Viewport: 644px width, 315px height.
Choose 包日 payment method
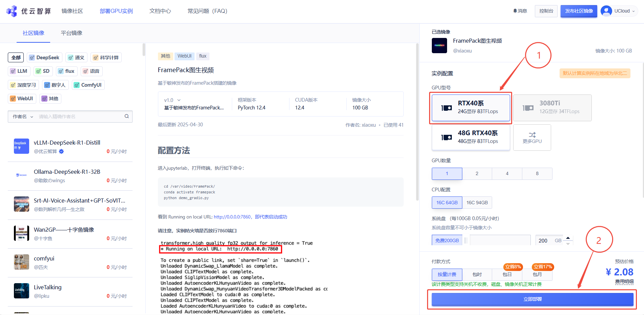507,274
